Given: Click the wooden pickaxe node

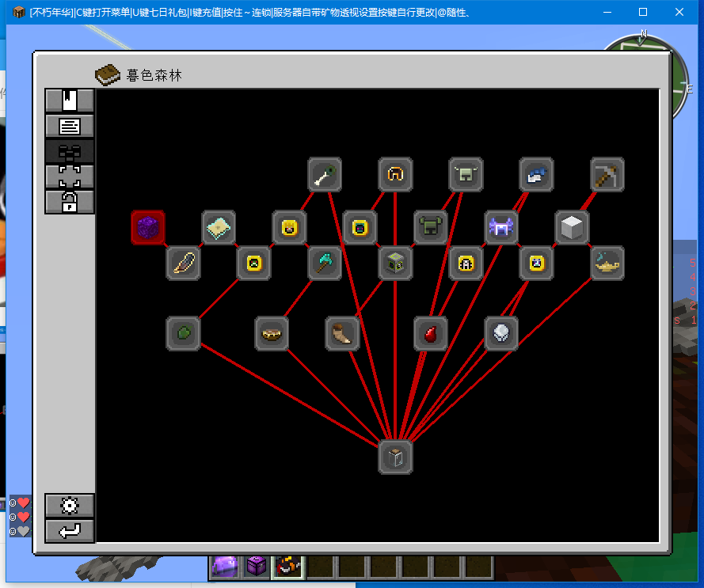Looking at the screenshot, I should click(607, 175).
